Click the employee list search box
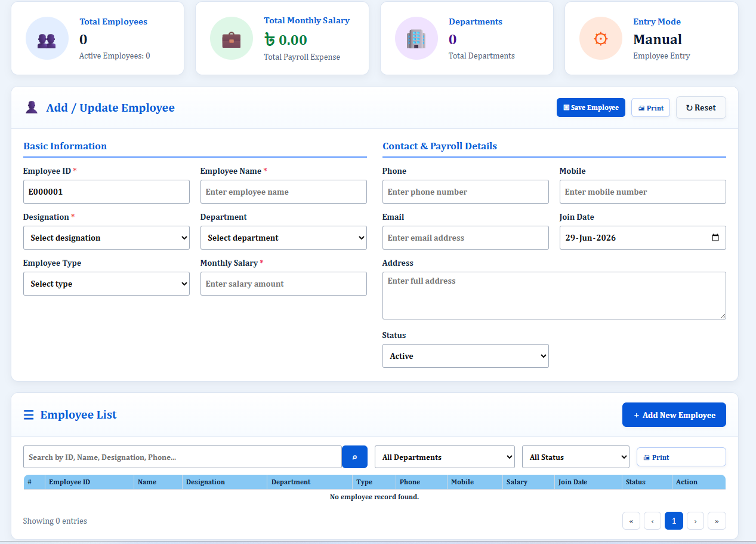Viewport: 756px width, 544px height. (x=183, y=457)
